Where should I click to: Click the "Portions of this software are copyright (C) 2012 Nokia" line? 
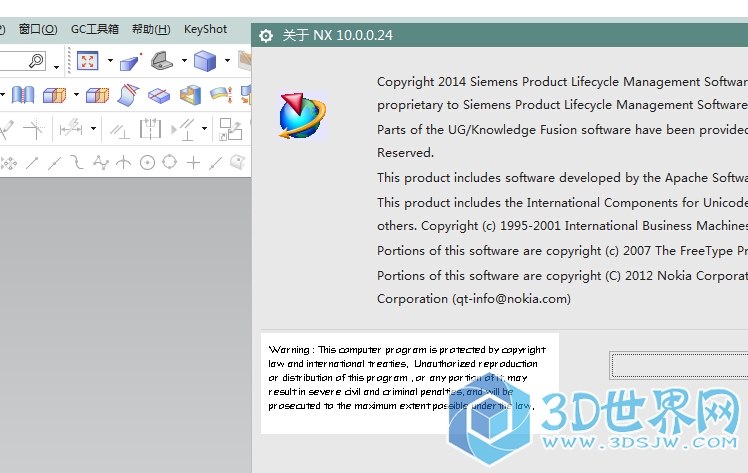click(562, 276)
